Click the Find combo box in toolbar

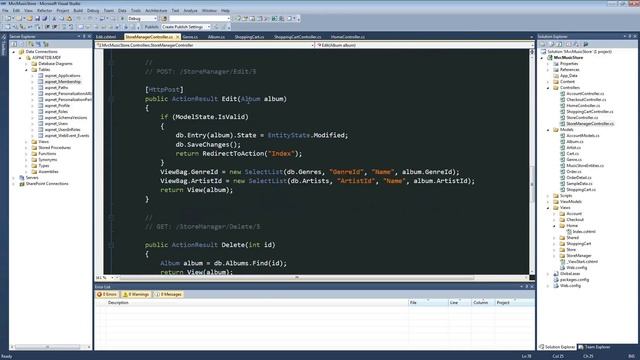(200, 18)
